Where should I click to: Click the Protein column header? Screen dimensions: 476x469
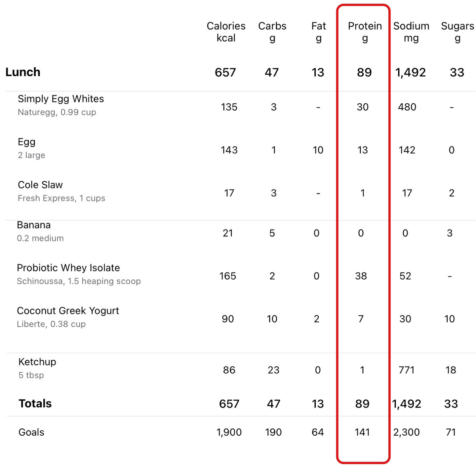coord(365,32)
